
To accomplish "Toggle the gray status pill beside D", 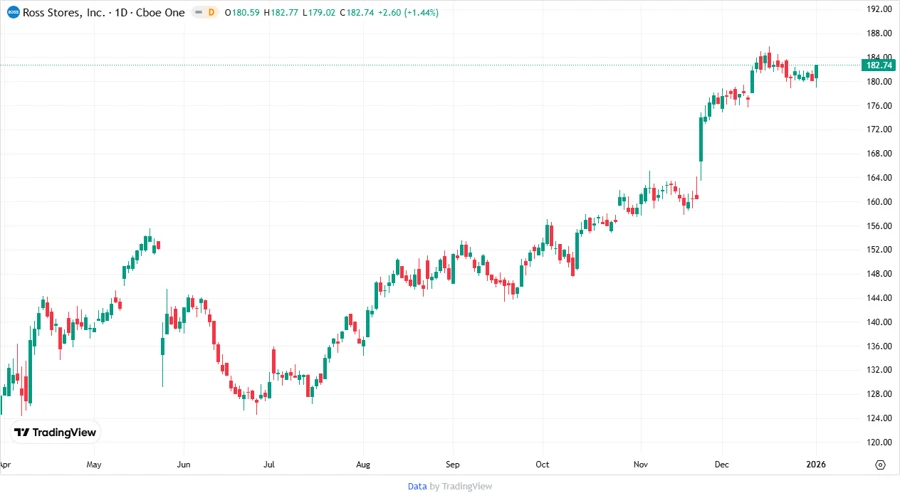I will click(199, 12).
